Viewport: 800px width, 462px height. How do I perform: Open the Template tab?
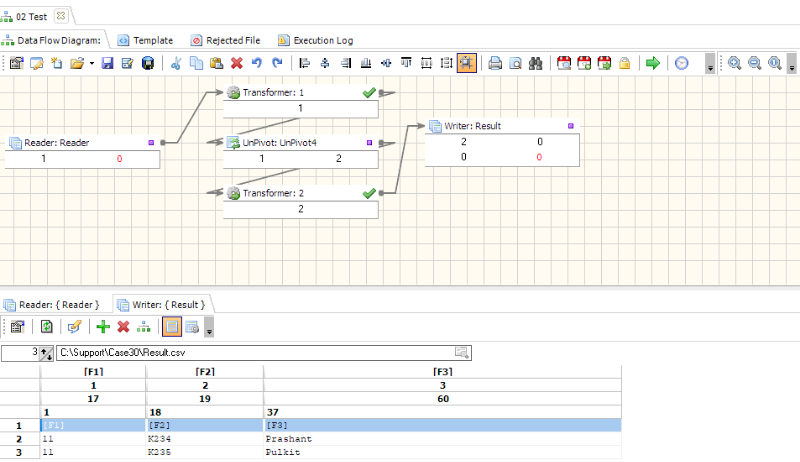[145, 40]
